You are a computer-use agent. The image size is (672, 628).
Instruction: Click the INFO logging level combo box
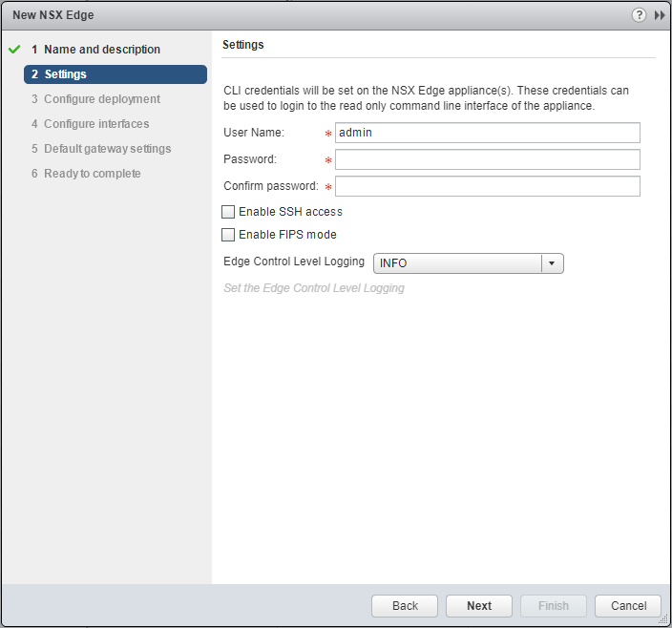pyautogui.click(x=457, y=263)
